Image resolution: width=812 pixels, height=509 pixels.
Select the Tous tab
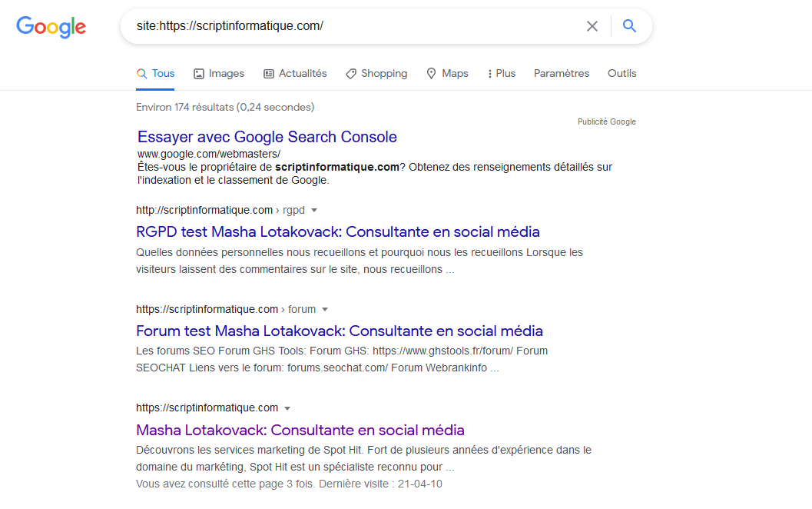click(155, 74)
